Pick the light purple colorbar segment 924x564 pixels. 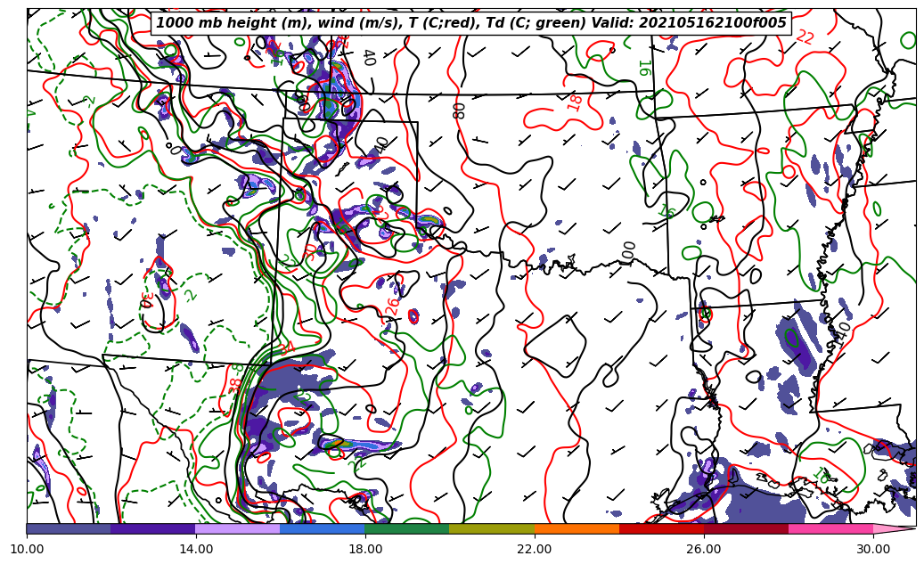pos(238,528)
